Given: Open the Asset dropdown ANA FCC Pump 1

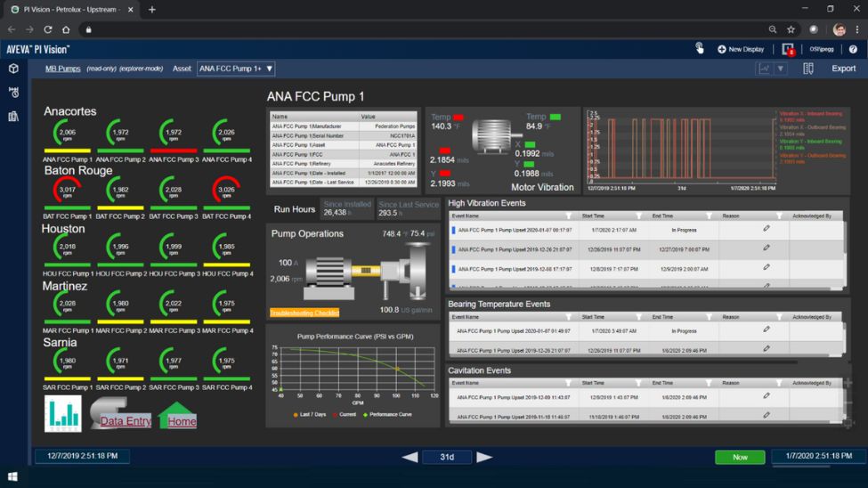Looking at the screenshot, I should click(236, 69).
